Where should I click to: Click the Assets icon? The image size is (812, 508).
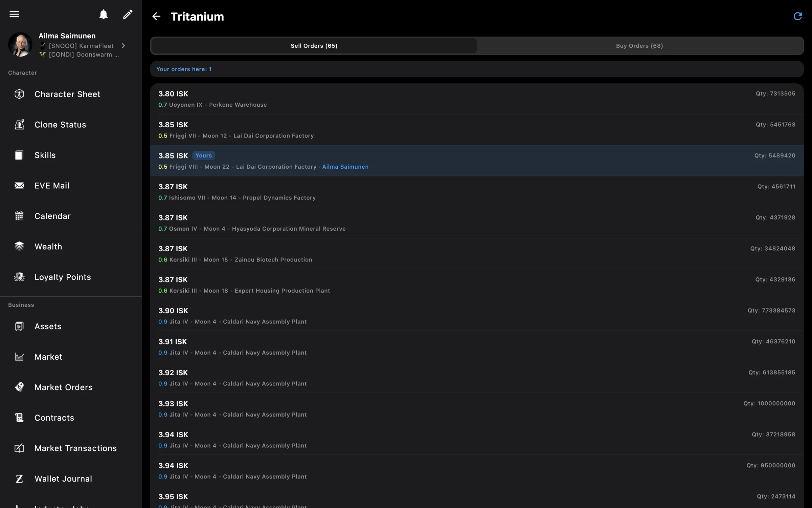point(19,326)
